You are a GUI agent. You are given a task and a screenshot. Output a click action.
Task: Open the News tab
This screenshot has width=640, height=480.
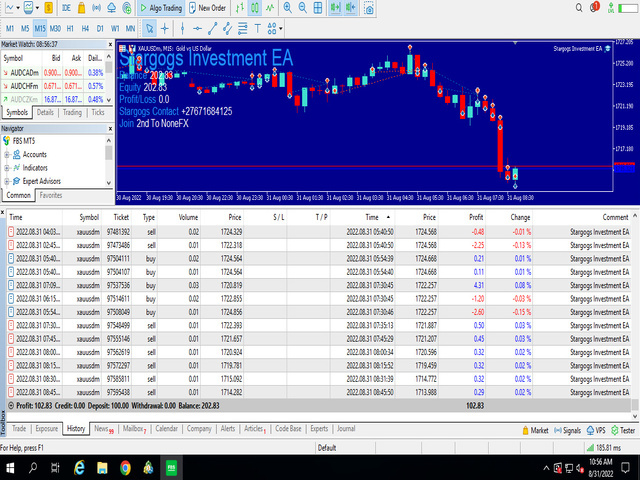(104, 429)
